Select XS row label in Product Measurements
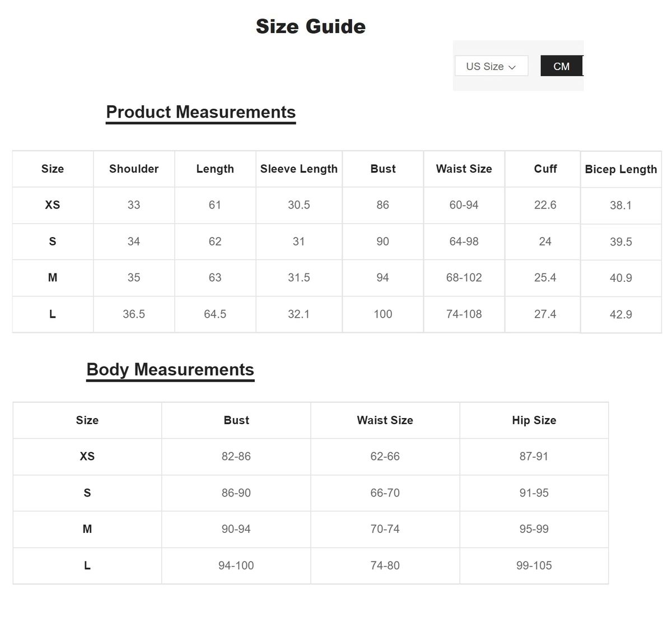Screen dimensions: 672x636 click(53, 205)
